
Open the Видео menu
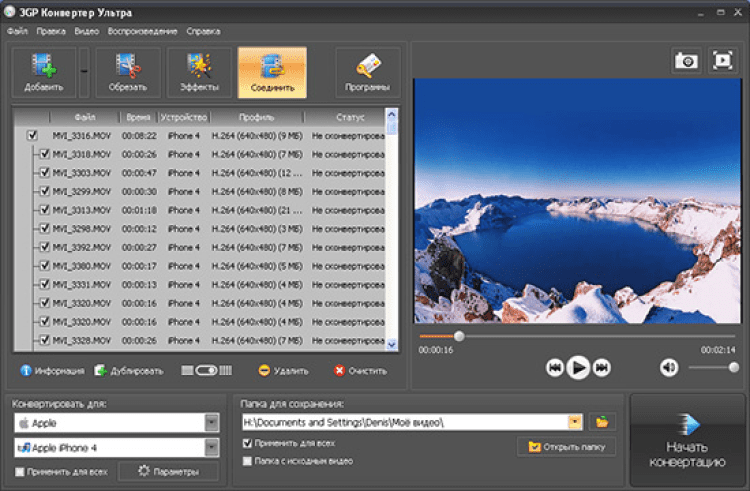pos(86,31)
